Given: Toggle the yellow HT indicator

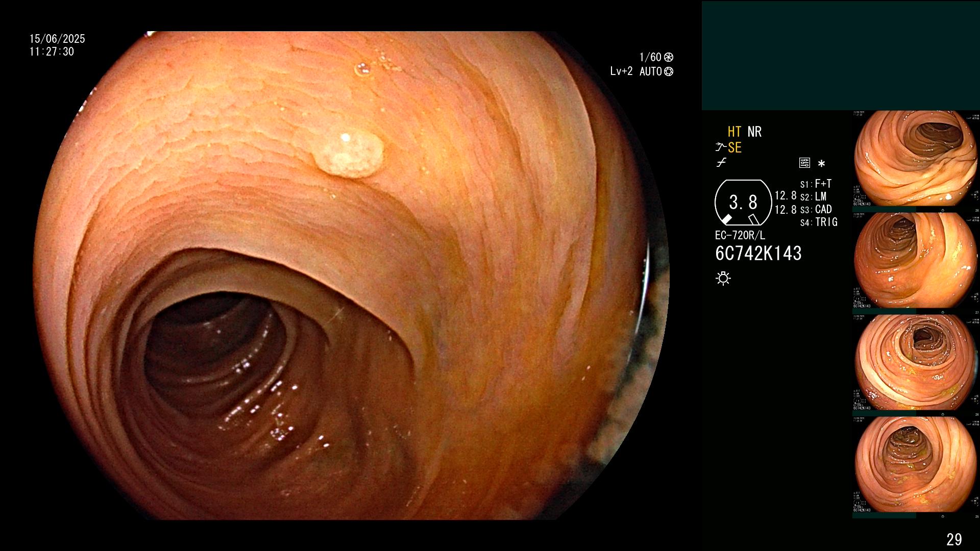Looking at the screenshot, I should tap(734, 132).
